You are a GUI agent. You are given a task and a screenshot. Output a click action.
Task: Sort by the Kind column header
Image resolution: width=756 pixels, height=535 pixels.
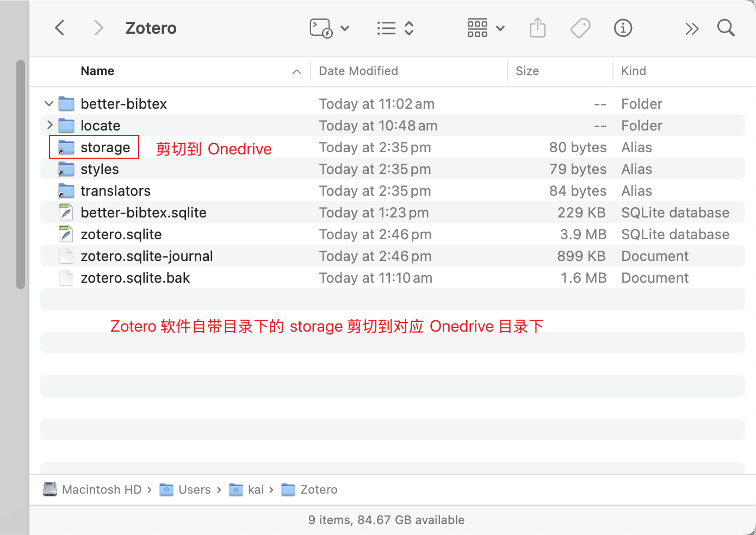[634, 71]
